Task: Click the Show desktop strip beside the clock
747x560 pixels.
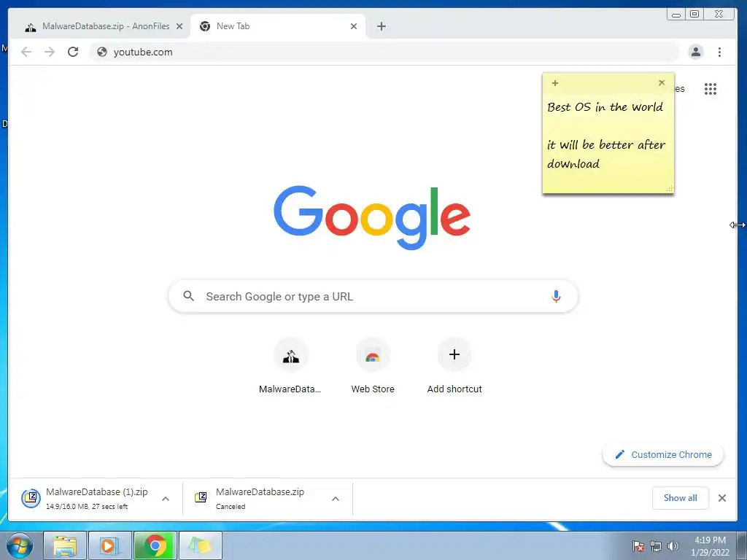Action: point(741,545)
